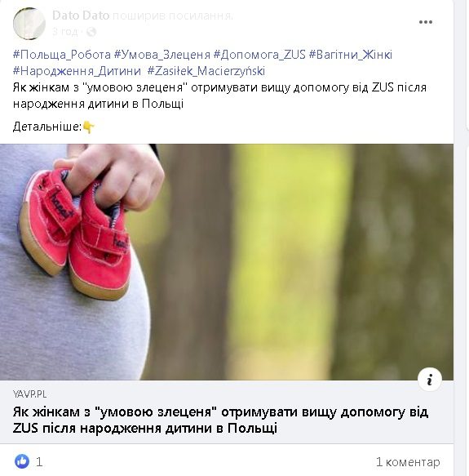Open hashtag #Польща_Робота
This screenshot has width=469, height=476.
tap(62, 55)
